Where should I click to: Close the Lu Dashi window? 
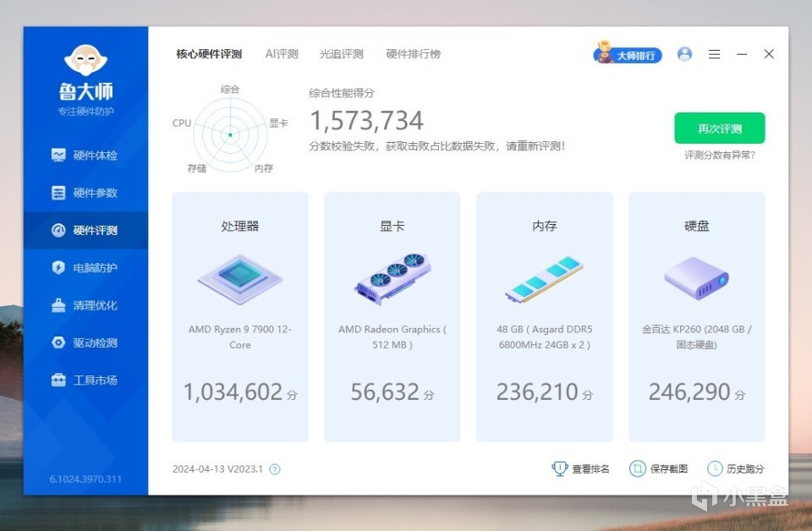point(769,54)
